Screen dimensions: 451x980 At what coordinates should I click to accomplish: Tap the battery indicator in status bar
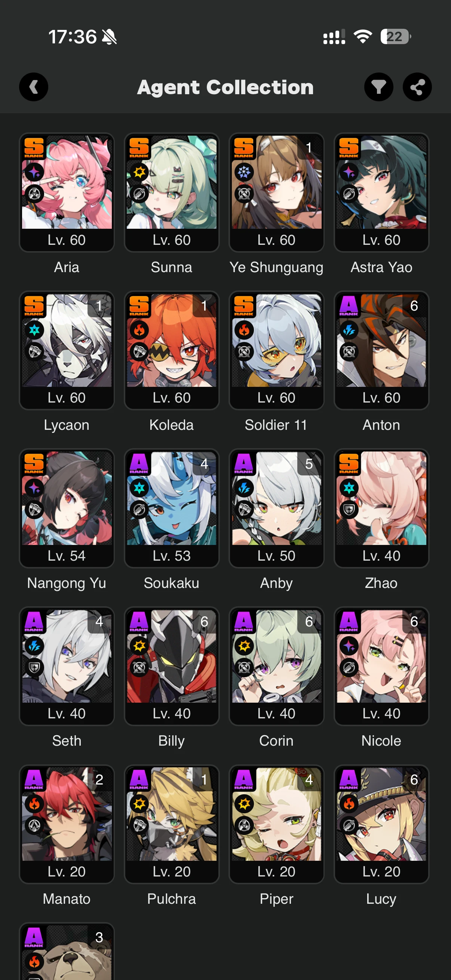click(396, 37)
